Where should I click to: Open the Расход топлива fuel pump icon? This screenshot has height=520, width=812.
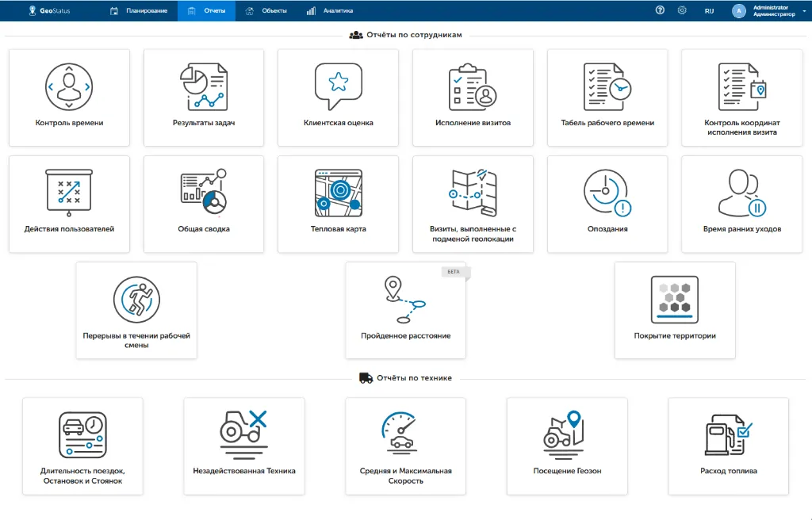tap(728, 435)
